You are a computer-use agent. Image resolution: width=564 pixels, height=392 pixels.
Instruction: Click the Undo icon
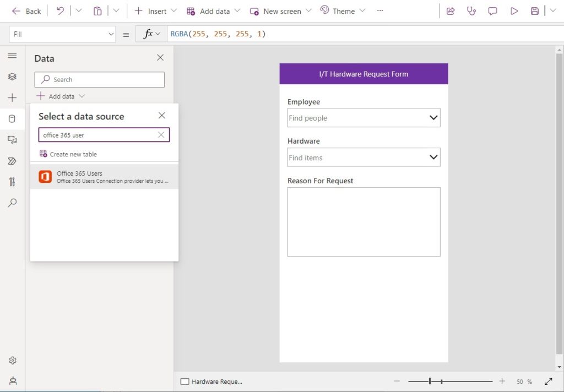coord(60,11)
